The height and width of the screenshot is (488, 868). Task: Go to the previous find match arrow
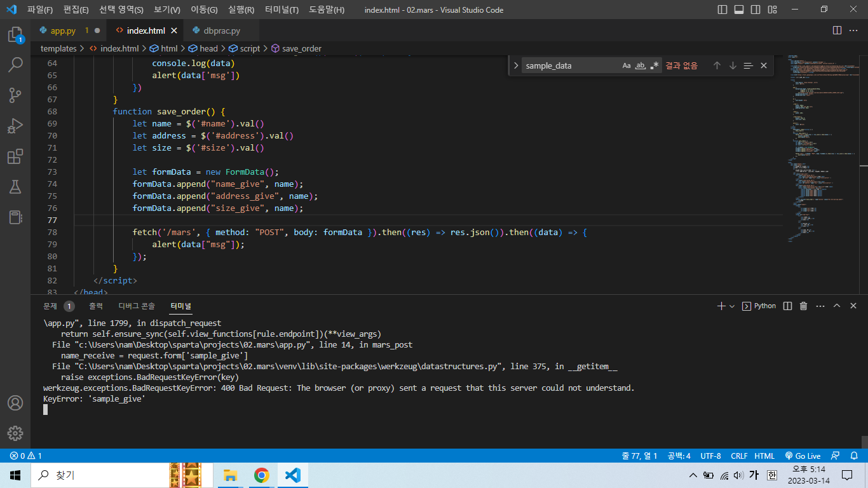[x=717, y=65]
